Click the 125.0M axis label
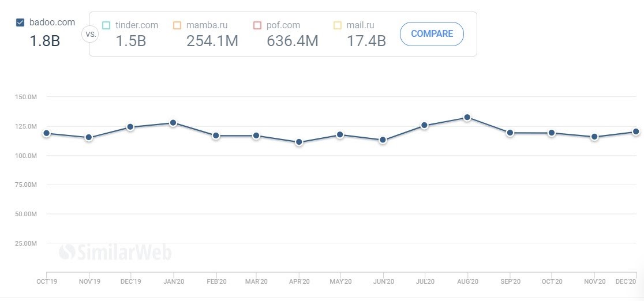Screen dimensions: 644x301 [x=25, y=126]
